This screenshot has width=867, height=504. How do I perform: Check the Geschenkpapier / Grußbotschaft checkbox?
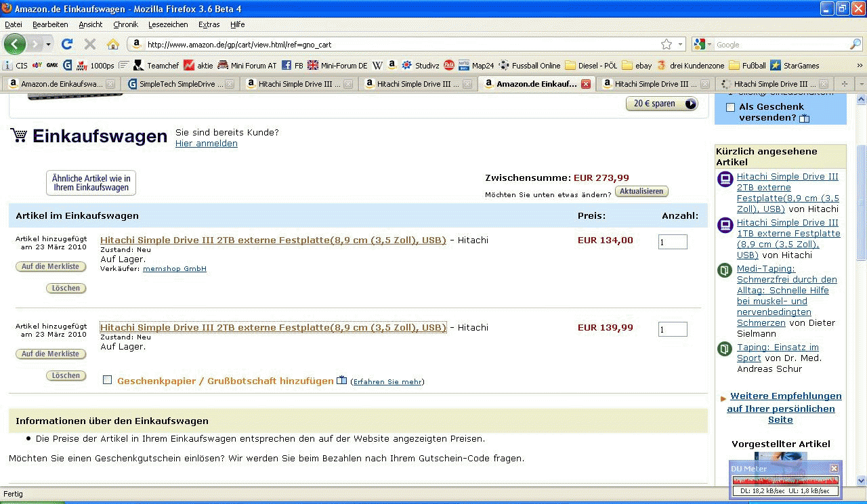[x=107, y=380]
